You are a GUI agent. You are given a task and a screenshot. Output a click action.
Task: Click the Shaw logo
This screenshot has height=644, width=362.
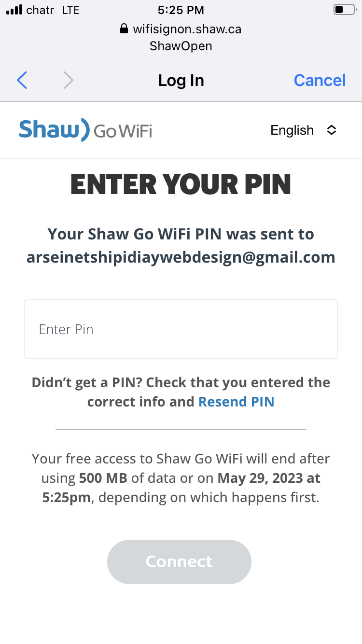tap(54, 129)
